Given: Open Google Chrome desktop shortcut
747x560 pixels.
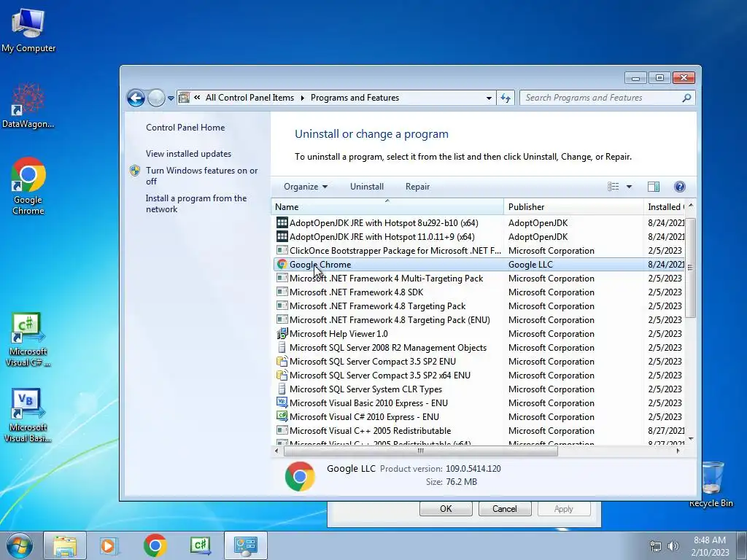Looking at the screenshot, I should (x=28, y=186).
